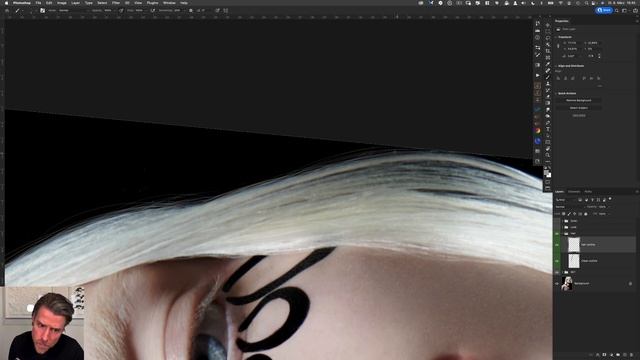Collapse the Transform section
This screenshot has height=360, width=640.
coord(556,37)
